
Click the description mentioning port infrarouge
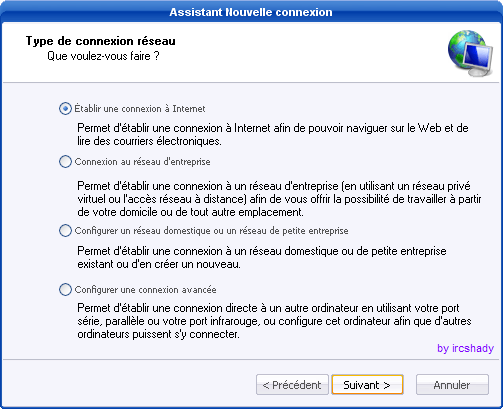coord(274,321)
